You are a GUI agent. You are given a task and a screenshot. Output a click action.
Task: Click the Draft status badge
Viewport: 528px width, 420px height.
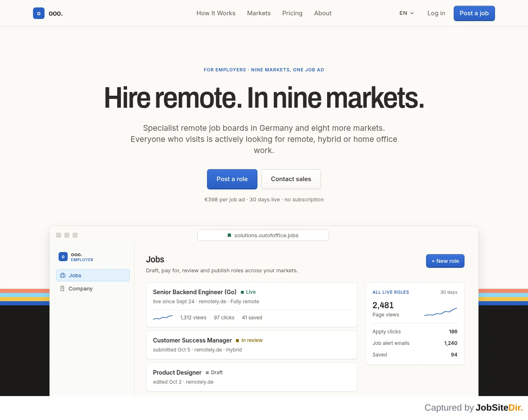214,373
